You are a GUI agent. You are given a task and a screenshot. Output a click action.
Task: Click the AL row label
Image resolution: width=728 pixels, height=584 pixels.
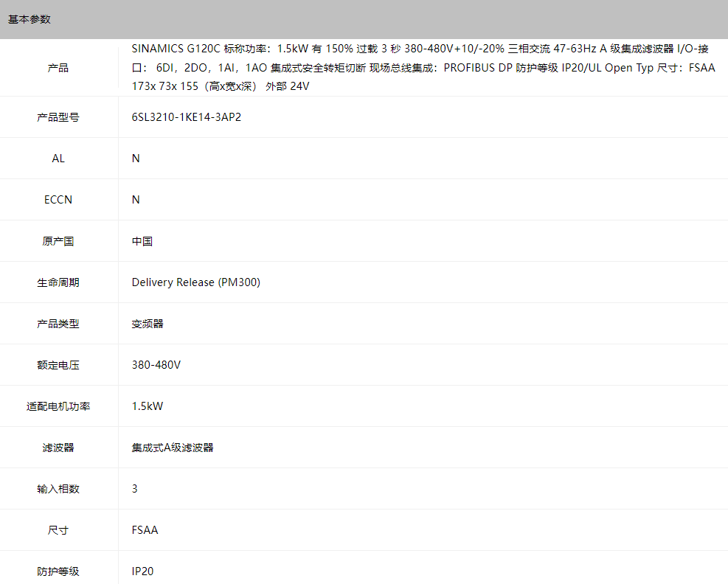(x=58, y=159)
